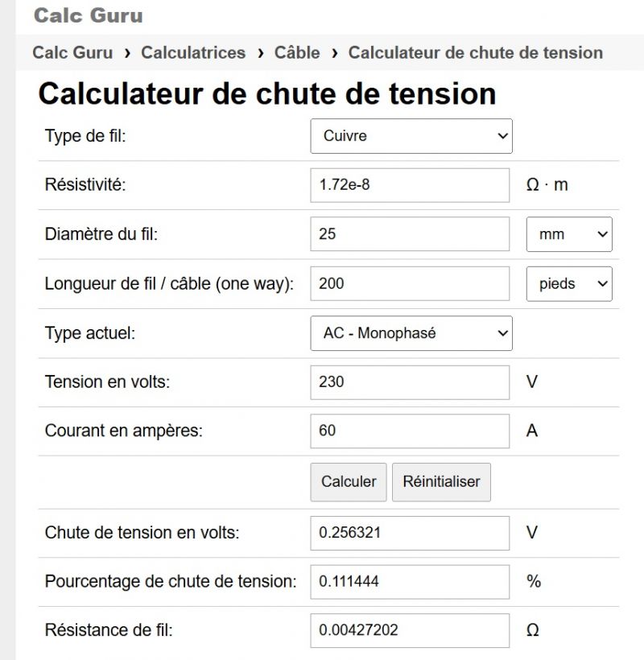The image size is (644, 660).
Task: Expand the Type actuel AC - Monophasé dropdown
Action: pyautogui.click(x=411, y=333)
